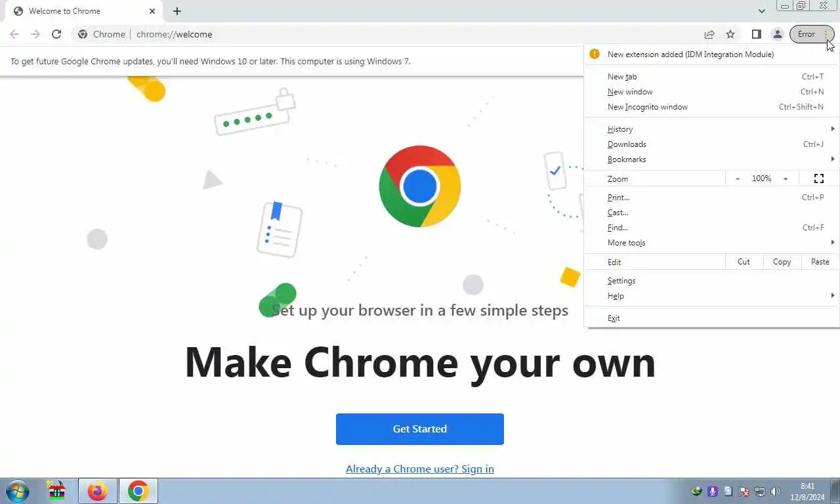Open Settings from the menu
840x504 pixels.
pyautogui.click(x=711, y=281)
